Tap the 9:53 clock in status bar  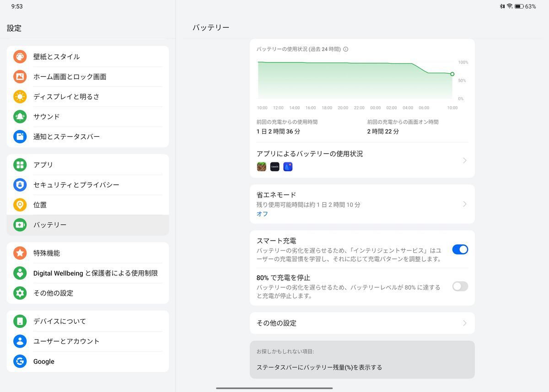tap(17, 6)
